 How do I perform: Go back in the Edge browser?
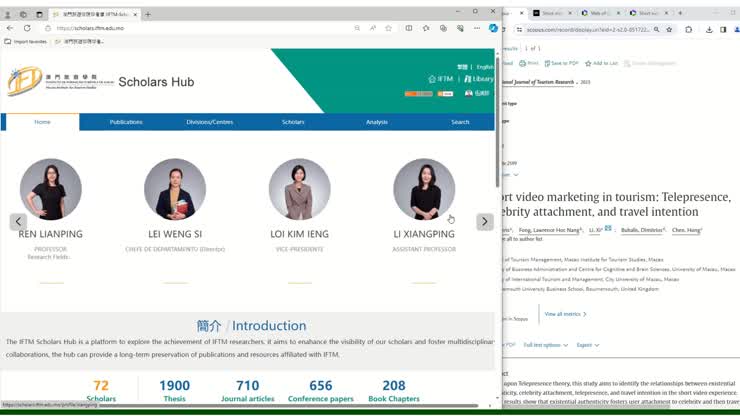click(10, 28)
